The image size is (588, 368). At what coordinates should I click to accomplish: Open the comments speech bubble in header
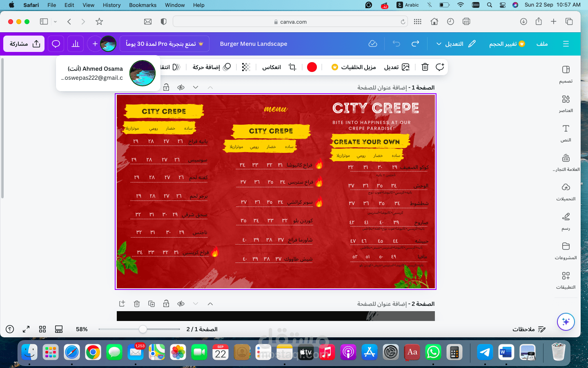[56, 44]
